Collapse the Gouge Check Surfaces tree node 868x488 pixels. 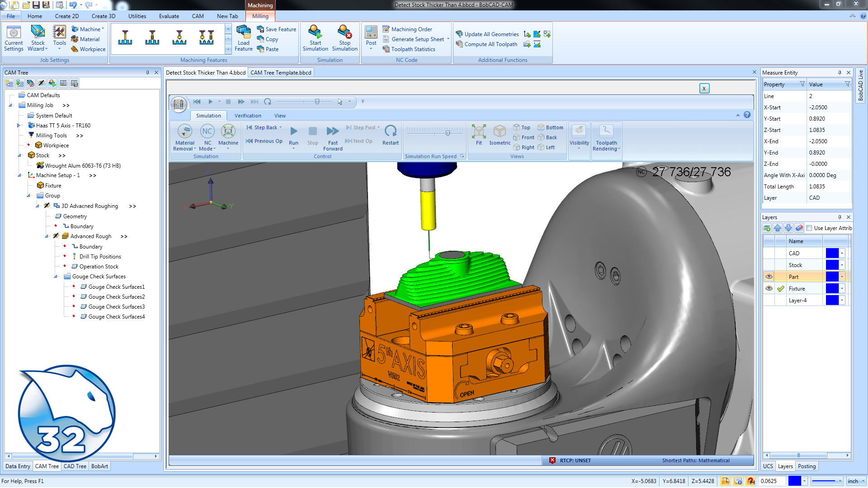coord(56,277)
